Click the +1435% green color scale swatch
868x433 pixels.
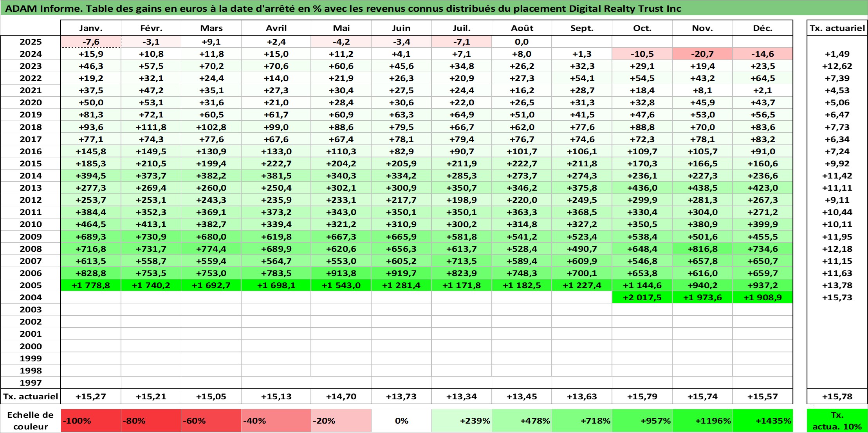click(763, 420)
